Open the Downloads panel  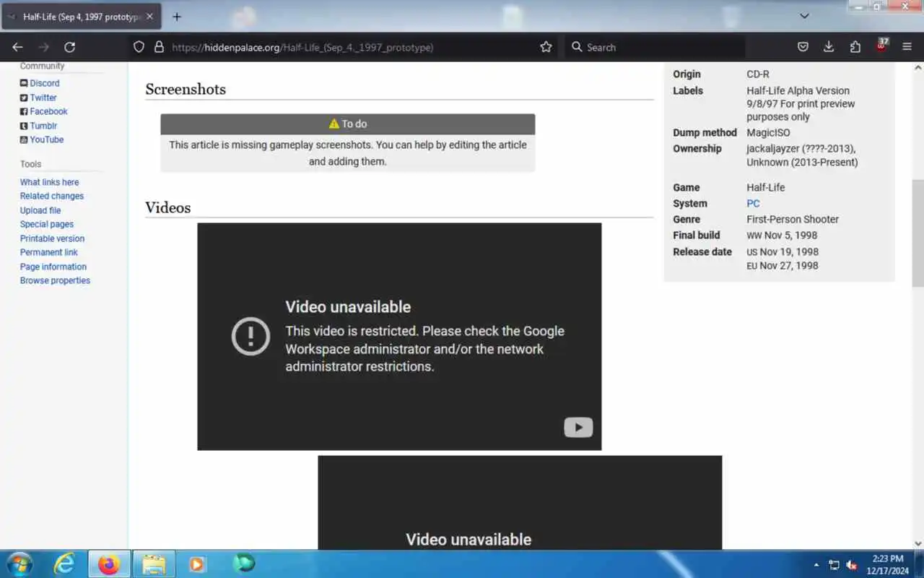click(x=829, y=47)
